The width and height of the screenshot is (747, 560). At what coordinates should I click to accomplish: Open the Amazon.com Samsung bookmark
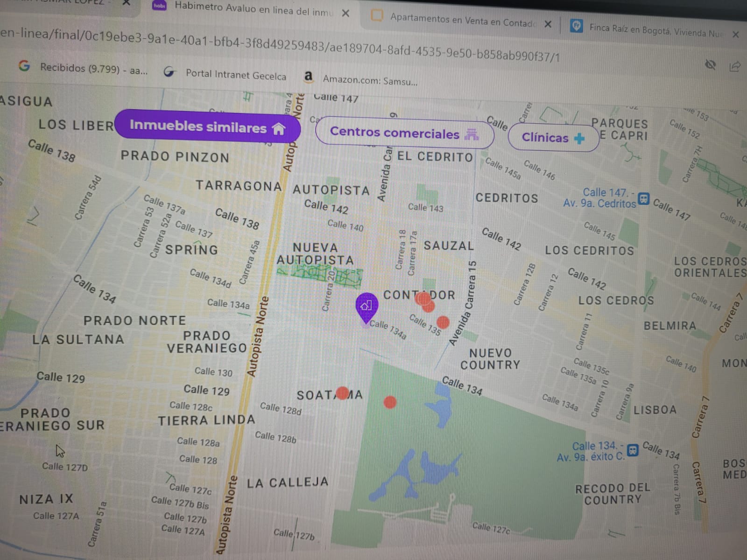[x=361, y=79]
